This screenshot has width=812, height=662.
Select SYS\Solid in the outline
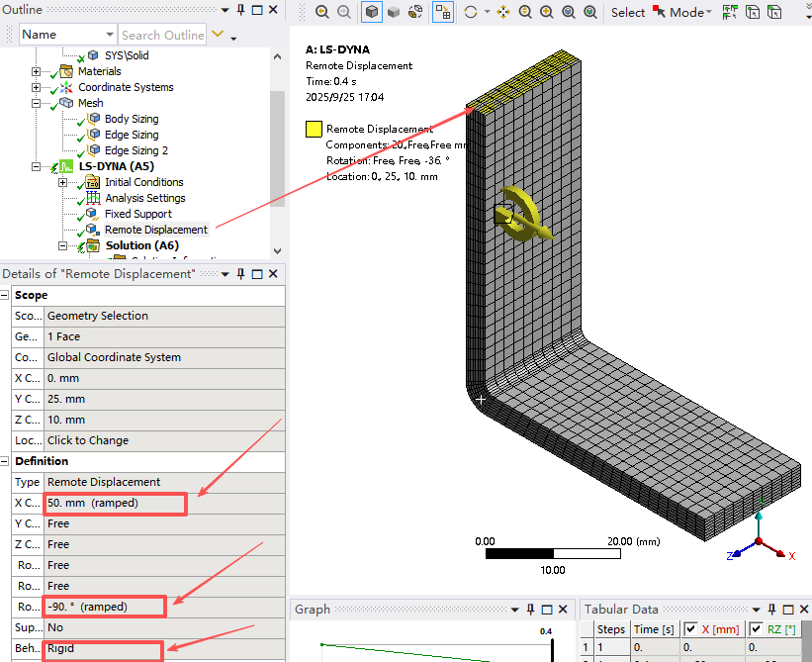pos(127,55)
